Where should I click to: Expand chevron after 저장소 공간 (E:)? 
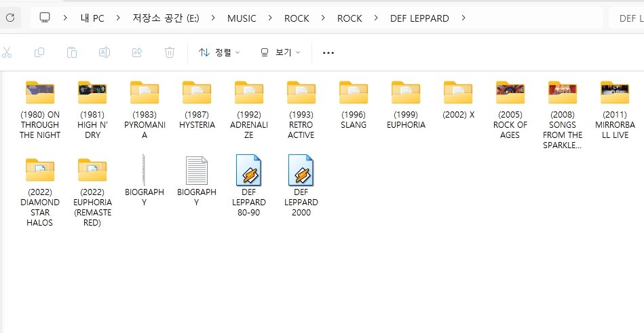tap(214, 18)
